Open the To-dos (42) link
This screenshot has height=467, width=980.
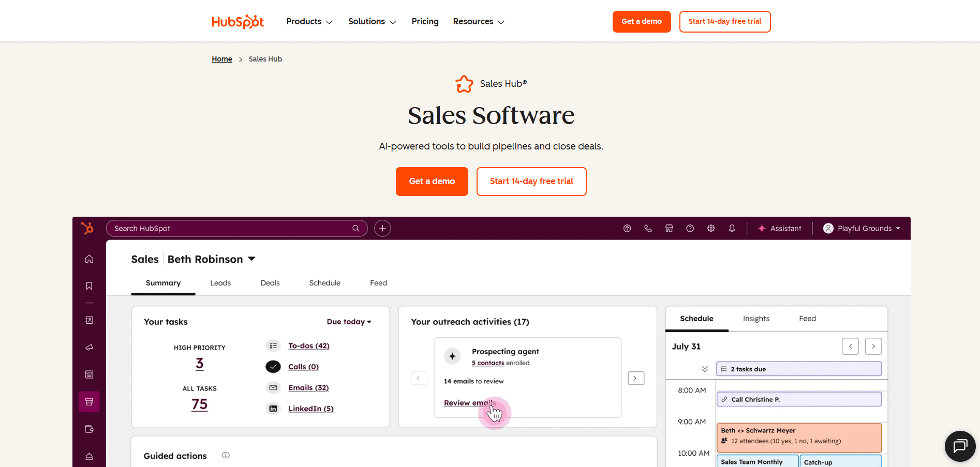309,346
